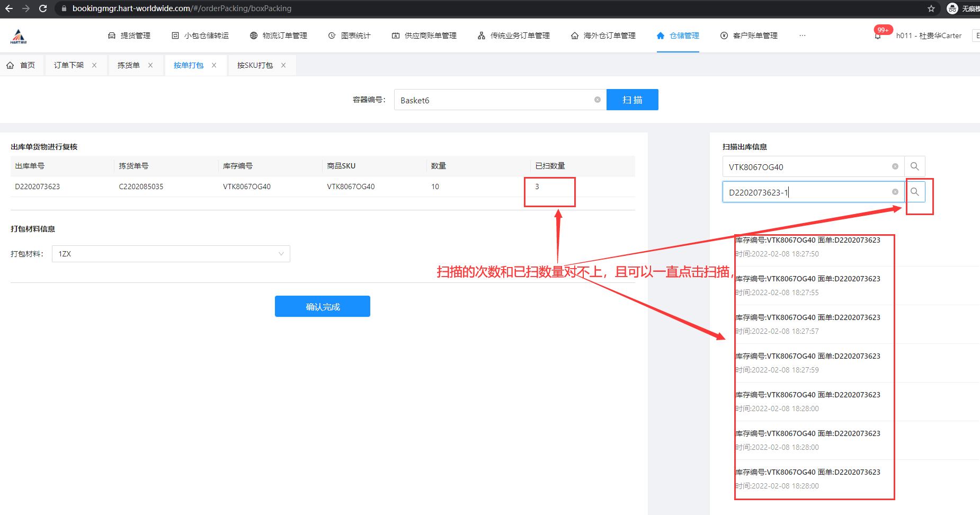
Task: Click the search icon beside VTK8067OG40 field
Action: [914, 166]
